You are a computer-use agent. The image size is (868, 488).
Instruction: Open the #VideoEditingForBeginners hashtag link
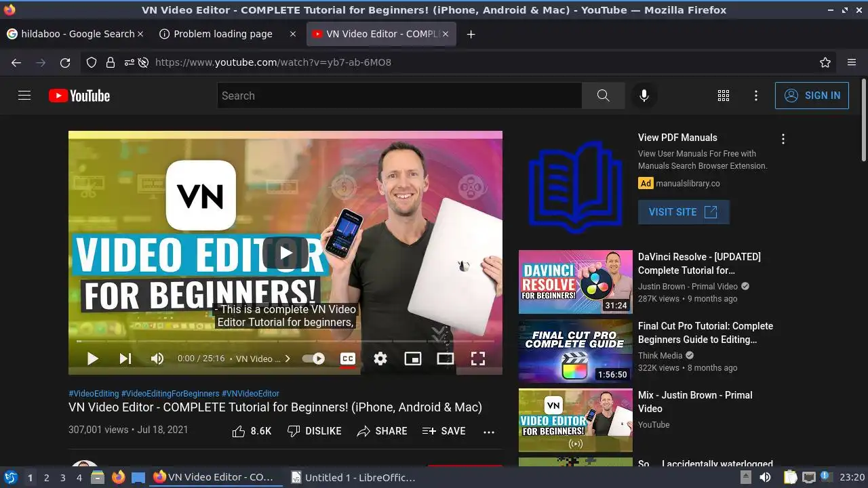point(170,394)
